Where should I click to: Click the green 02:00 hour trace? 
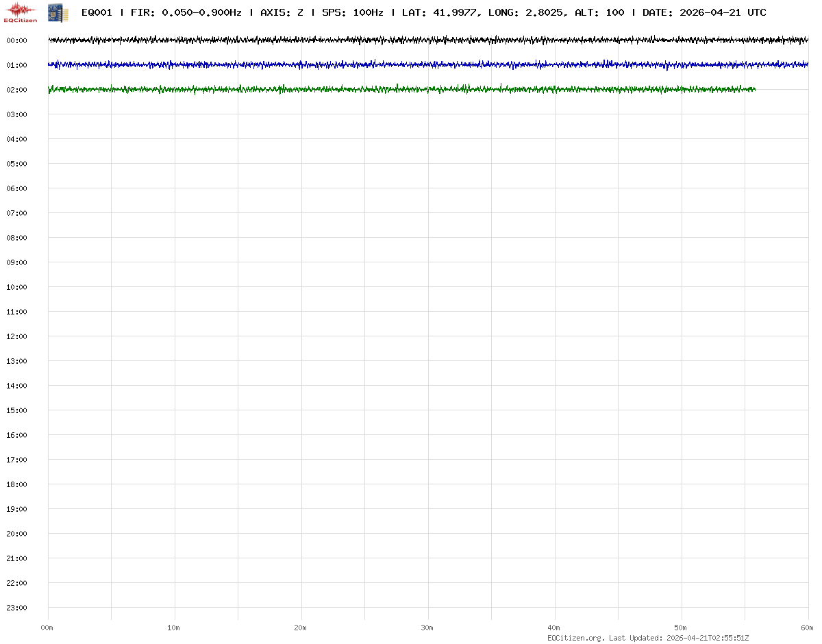[401, 90]
